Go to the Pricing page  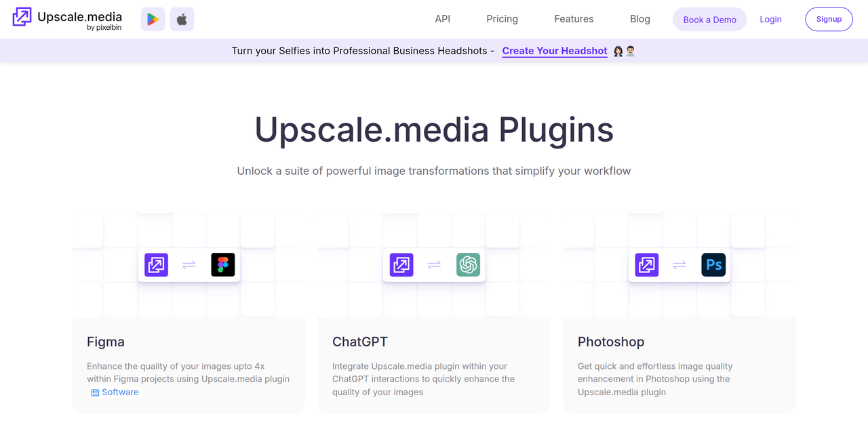point(502,19)
